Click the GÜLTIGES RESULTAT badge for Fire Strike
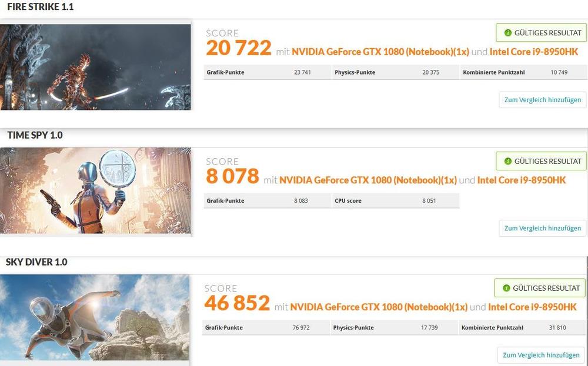The width and height of the screenshot is (588, 366). [x=541, y=33]
